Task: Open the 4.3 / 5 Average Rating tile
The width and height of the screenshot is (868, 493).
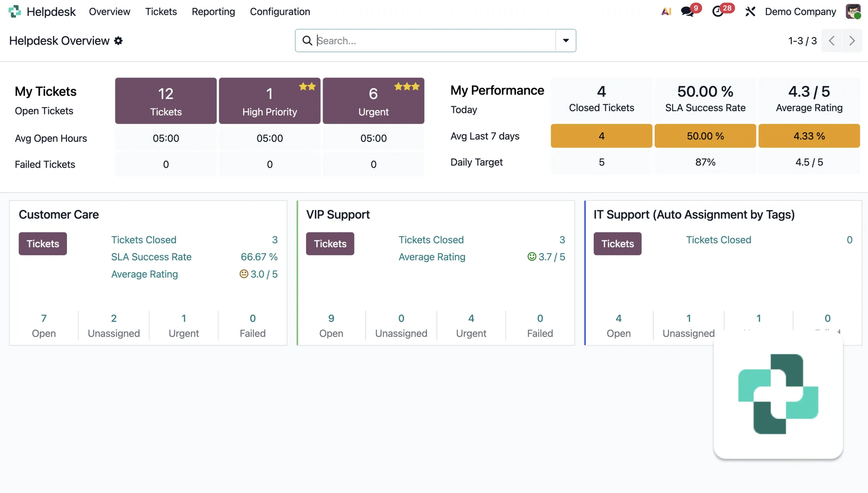Action: [809, 99]
